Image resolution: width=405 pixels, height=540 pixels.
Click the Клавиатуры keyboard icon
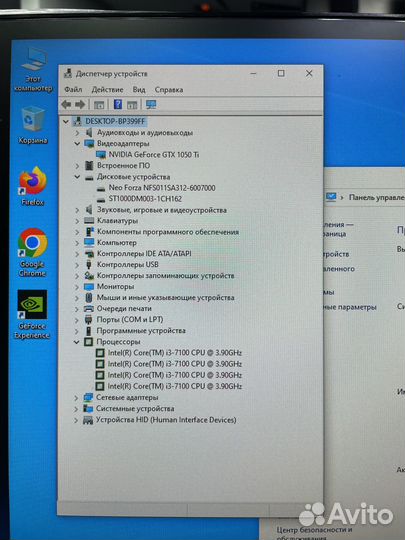coord(89,221)
